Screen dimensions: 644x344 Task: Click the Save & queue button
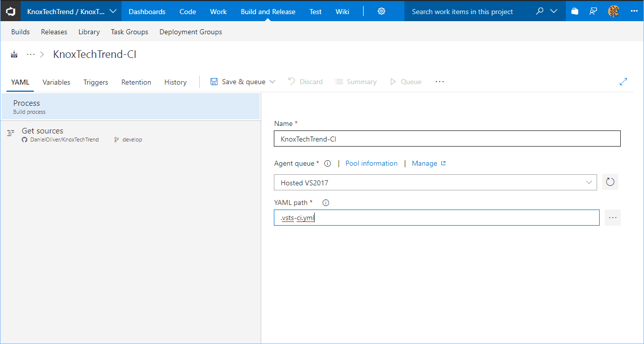pos(243,82)
